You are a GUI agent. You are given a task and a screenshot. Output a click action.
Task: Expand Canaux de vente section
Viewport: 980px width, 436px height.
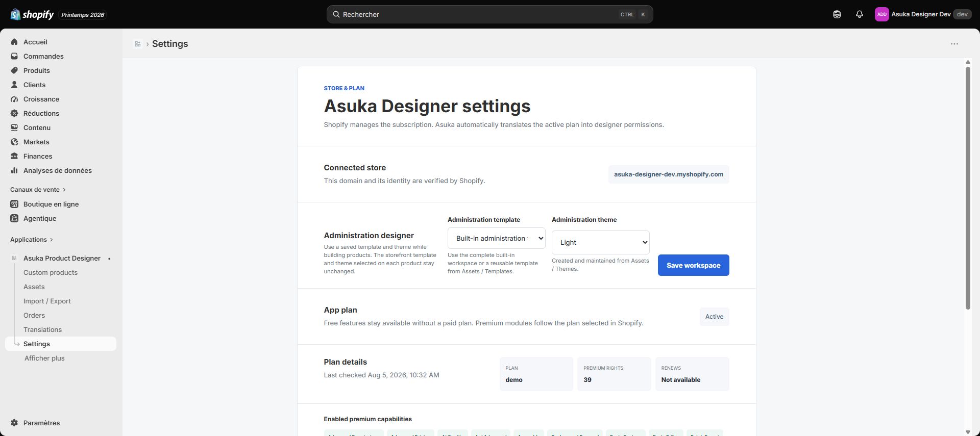pos(38,190)
